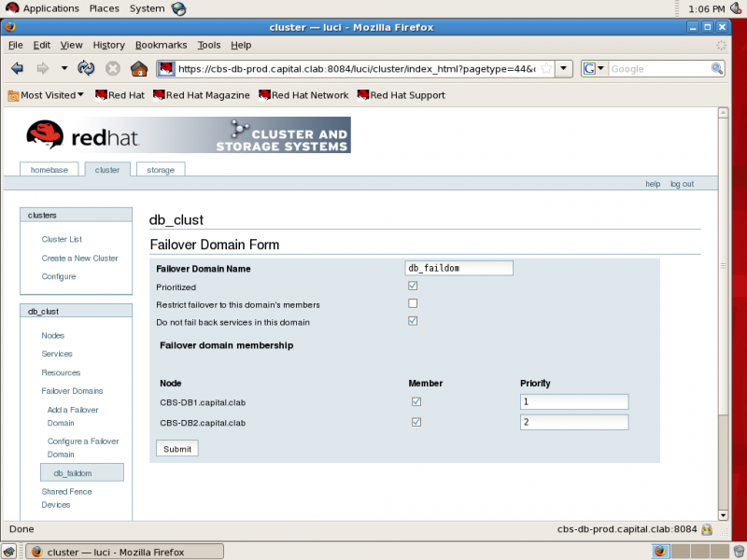Screen dimensions: 747x560
Task: Click the Forward arrow button
Action: point(42,68)
